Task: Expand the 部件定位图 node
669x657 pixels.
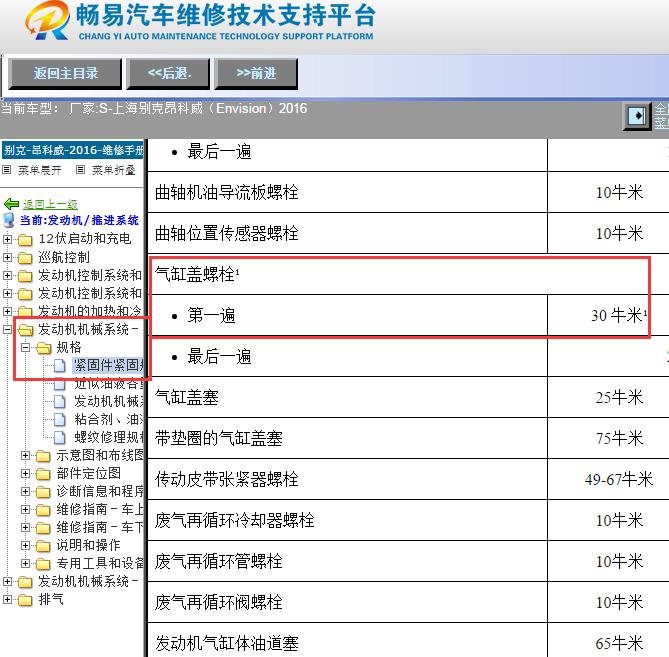Action: pos(26,474)
